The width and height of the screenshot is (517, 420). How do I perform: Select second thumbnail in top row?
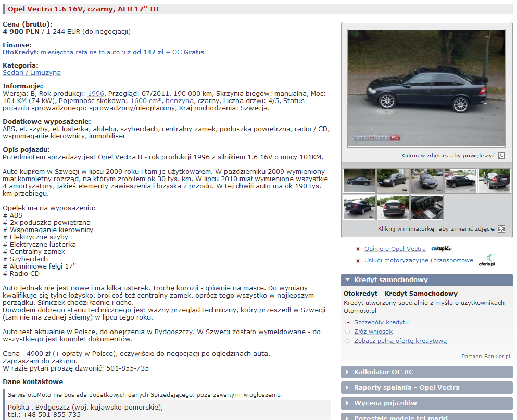pos(393,181)
